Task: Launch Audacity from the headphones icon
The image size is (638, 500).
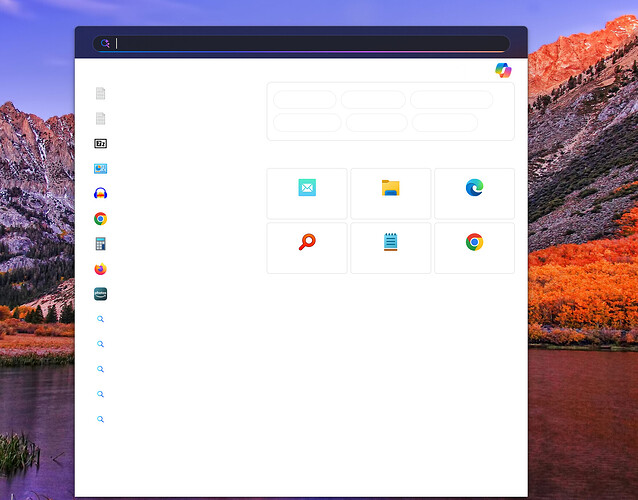Action: click(101, 193)
